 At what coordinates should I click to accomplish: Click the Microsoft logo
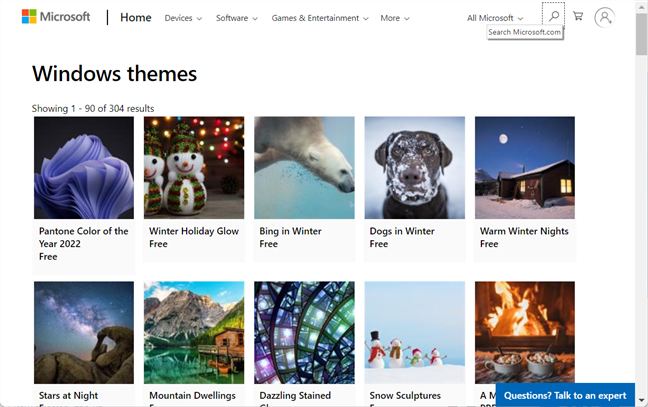pos(56,17)
